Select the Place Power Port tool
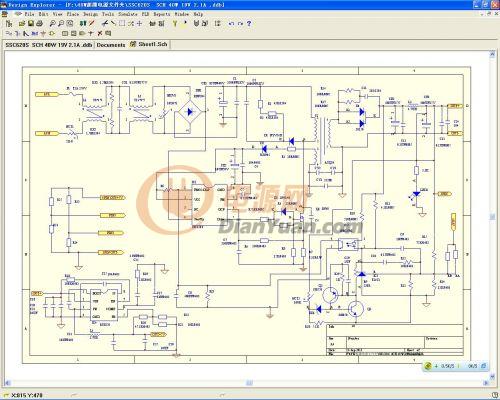Image resolution: width=500 pixels, height=400 pixels. (43, 33)
